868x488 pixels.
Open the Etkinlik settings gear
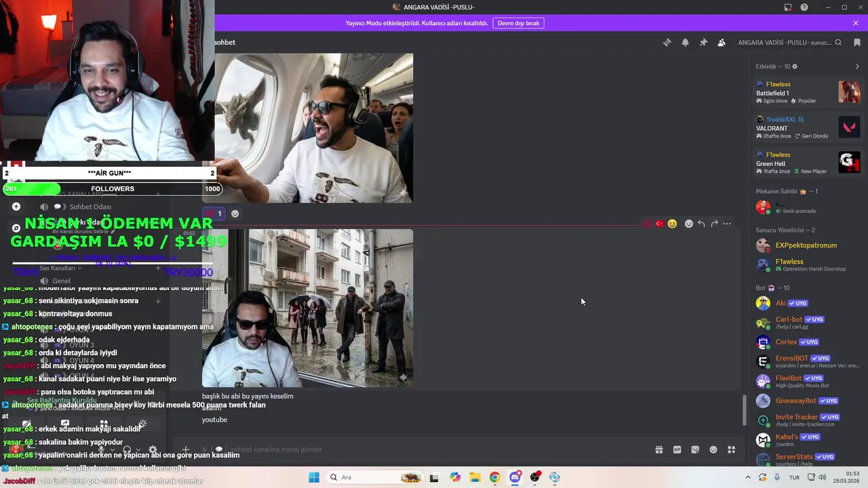pos(795,66)
